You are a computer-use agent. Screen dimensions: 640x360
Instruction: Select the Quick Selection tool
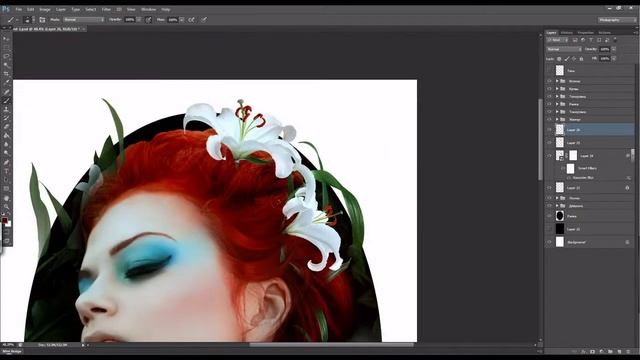click(6, 65)
